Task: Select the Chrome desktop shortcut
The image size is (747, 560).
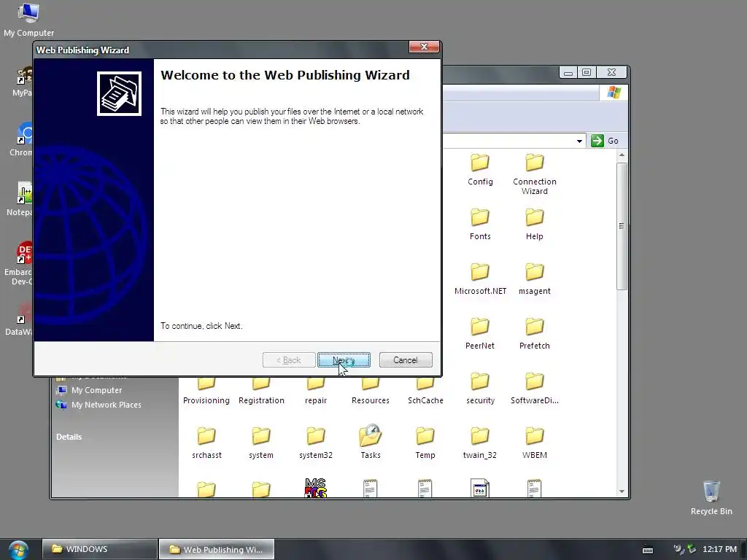Action: click(x=21, y=139)
